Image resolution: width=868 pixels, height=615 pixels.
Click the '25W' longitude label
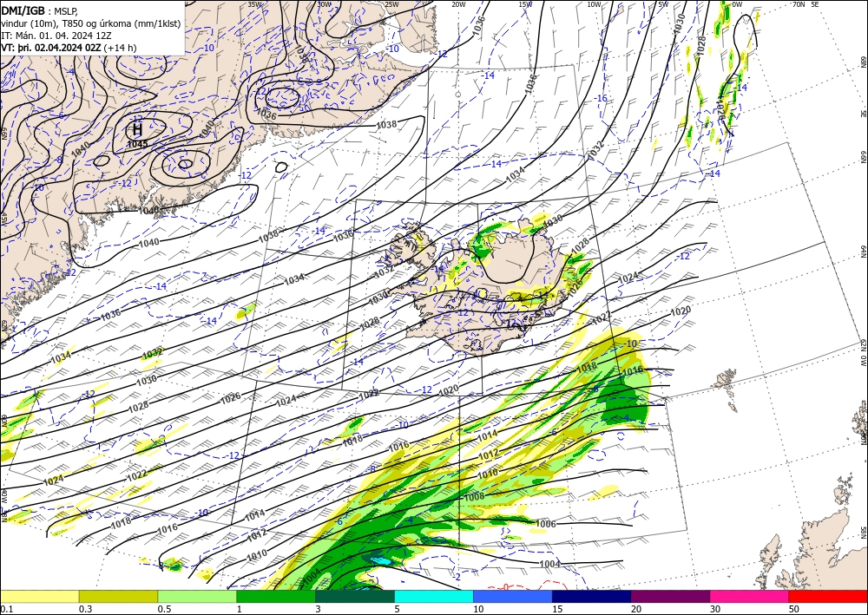[x=392, y=4]
